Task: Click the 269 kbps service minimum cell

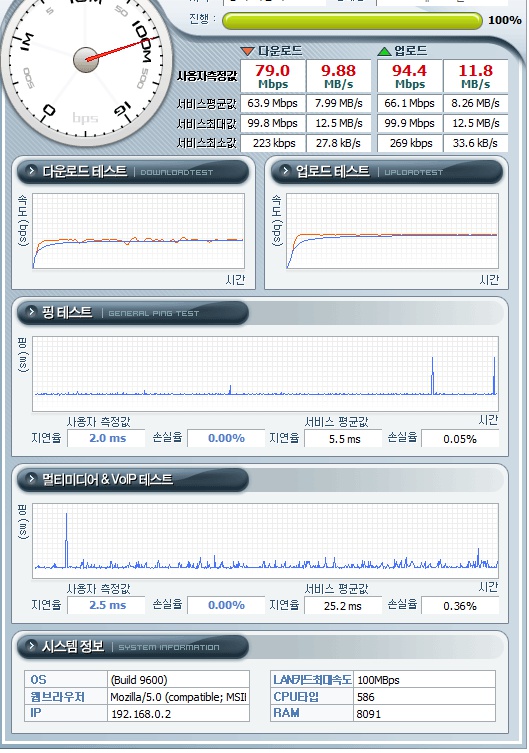Action: (x=409, y=143)
